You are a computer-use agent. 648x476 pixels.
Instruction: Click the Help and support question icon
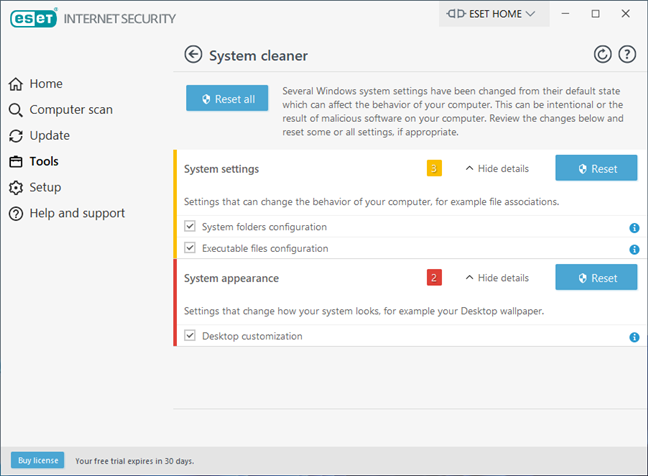tap(16, 214)
